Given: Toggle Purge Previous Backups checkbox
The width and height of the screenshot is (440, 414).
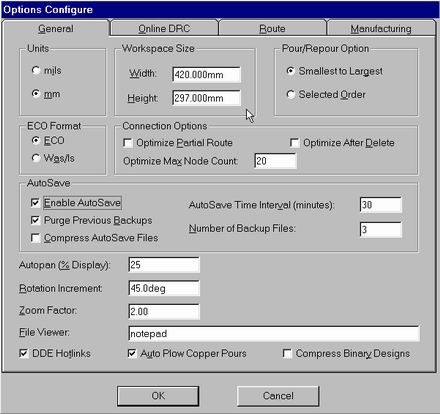Looking at the screenshot, I should (x=35, y=220).
